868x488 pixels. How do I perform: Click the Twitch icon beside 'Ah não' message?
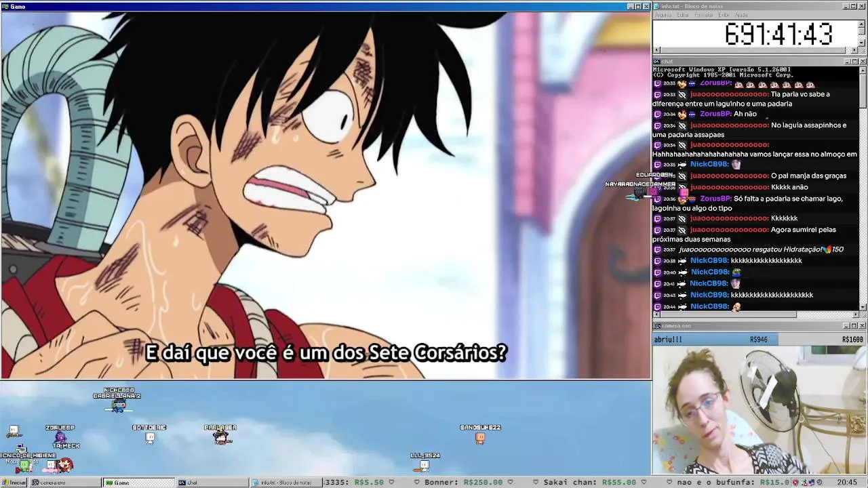(x=657, y=115)
